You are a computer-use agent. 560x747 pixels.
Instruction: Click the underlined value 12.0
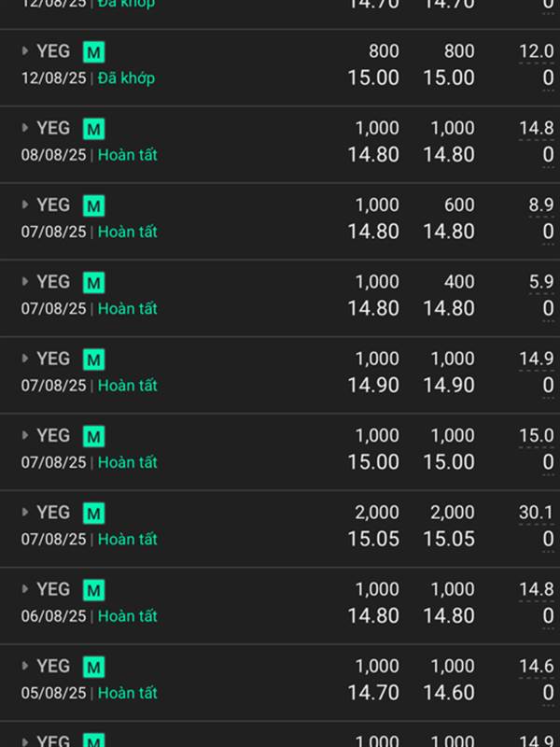click(536, 51)
